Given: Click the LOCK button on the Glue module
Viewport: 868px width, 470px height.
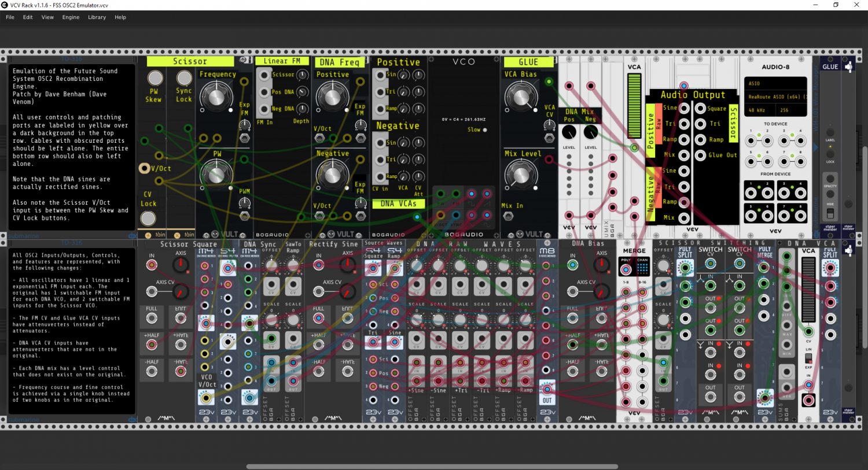Looking at the screenshot, I should pos(830,153).
